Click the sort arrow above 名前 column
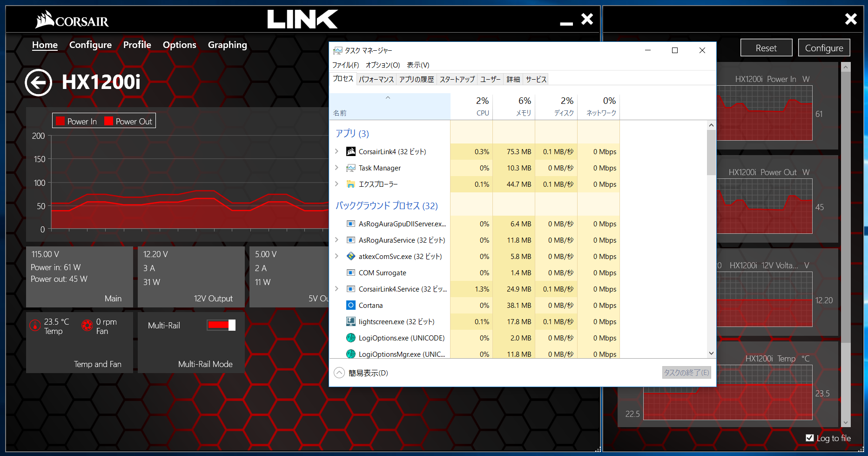This screenshot has height=456, width=868. tap(388, 98)
